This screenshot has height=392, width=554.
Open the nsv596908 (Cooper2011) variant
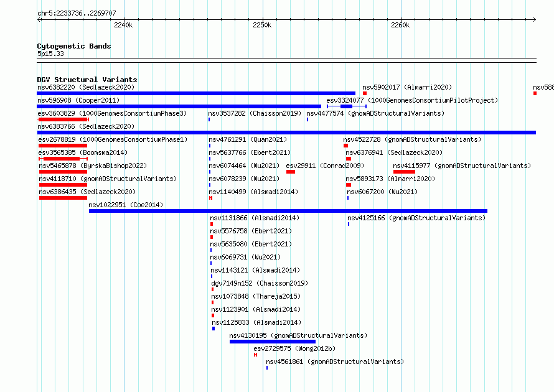click(78, 100)
